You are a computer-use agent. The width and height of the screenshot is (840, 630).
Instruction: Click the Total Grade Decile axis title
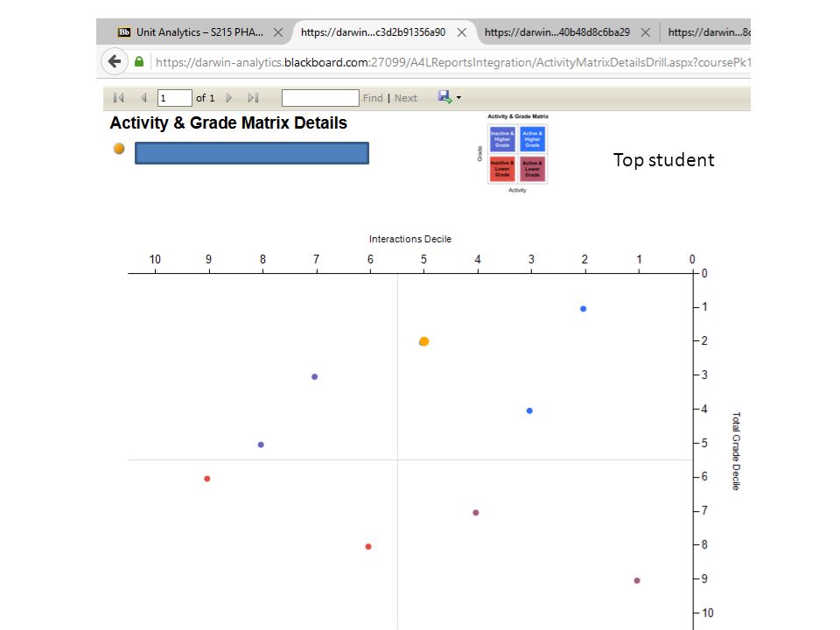(736, 451)
